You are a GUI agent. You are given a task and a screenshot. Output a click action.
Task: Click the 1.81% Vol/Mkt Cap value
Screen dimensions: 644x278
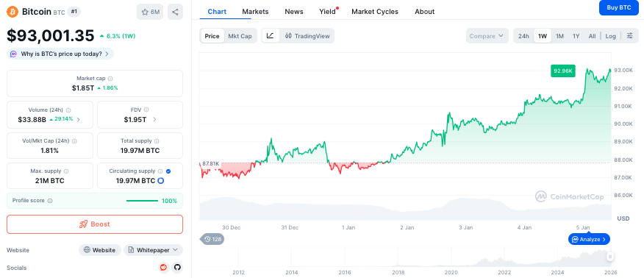coord(50,150)
